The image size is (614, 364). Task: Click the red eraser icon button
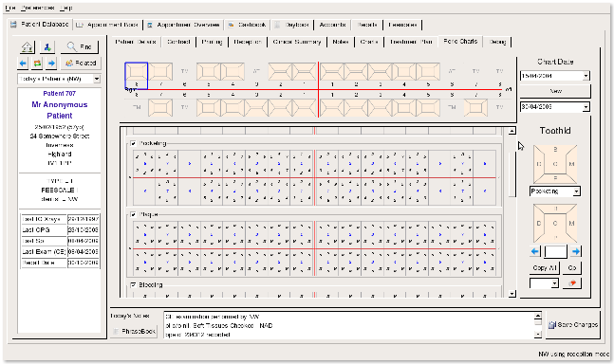(x=572, y=283)
